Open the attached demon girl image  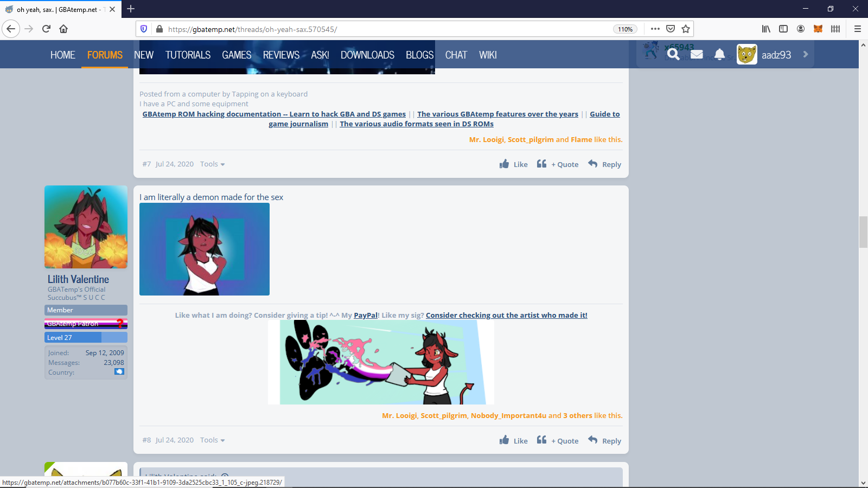click(205, 249)
